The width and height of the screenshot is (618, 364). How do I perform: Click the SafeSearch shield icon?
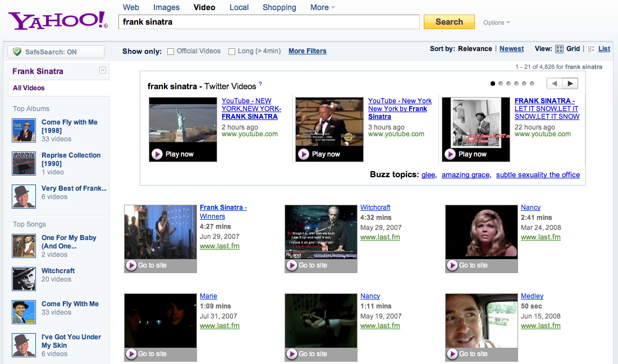[x=17, y=52]
